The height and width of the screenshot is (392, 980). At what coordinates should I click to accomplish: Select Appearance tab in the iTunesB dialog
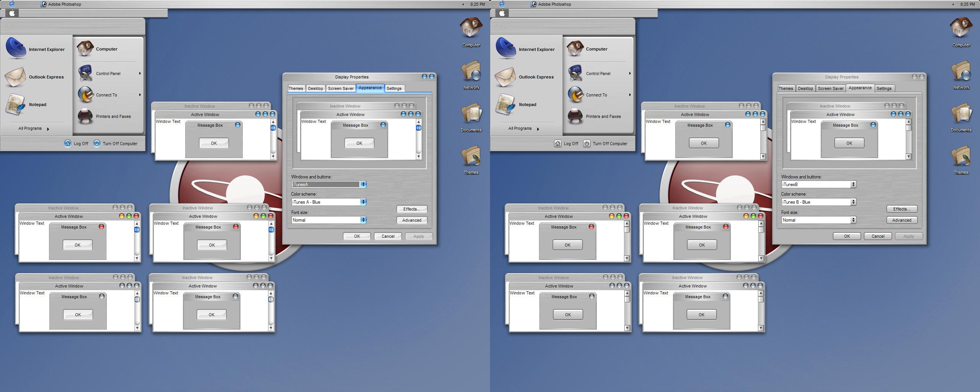click(x=860, y=88)
